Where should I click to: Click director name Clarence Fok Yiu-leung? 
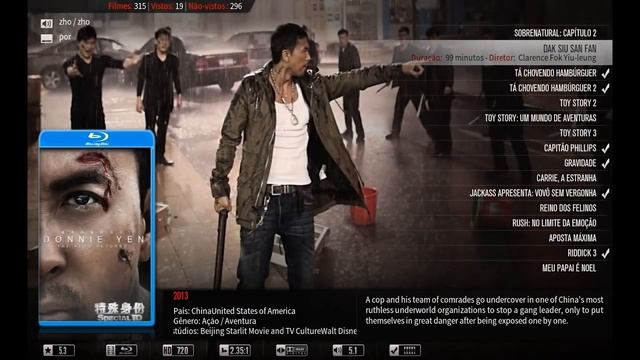click(x=557, y=58)
